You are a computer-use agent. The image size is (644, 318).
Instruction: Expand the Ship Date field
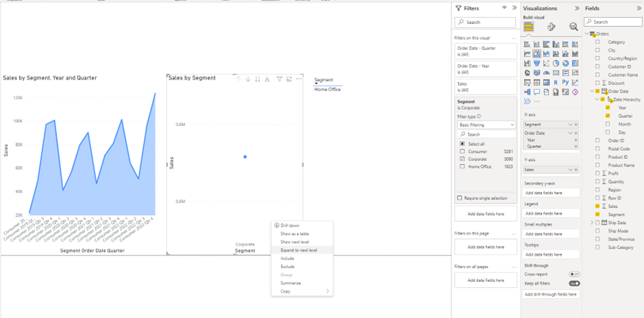[592, 223]
